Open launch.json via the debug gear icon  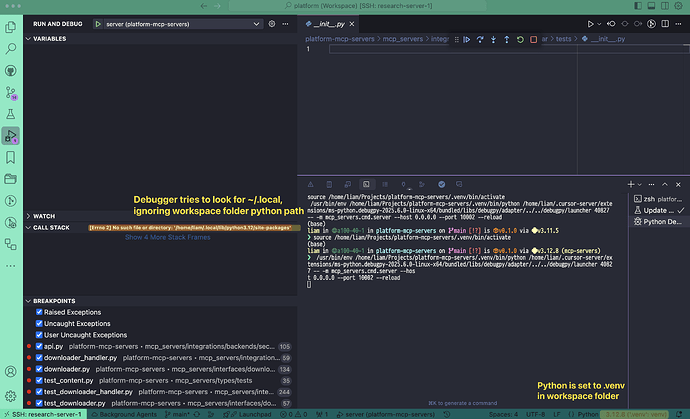click(272, 24)
